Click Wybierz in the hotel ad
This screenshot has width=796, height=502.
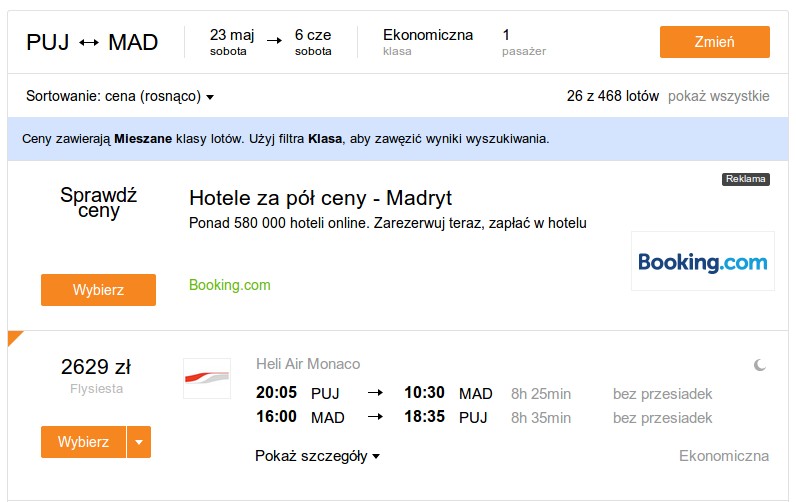pos(98,290)
